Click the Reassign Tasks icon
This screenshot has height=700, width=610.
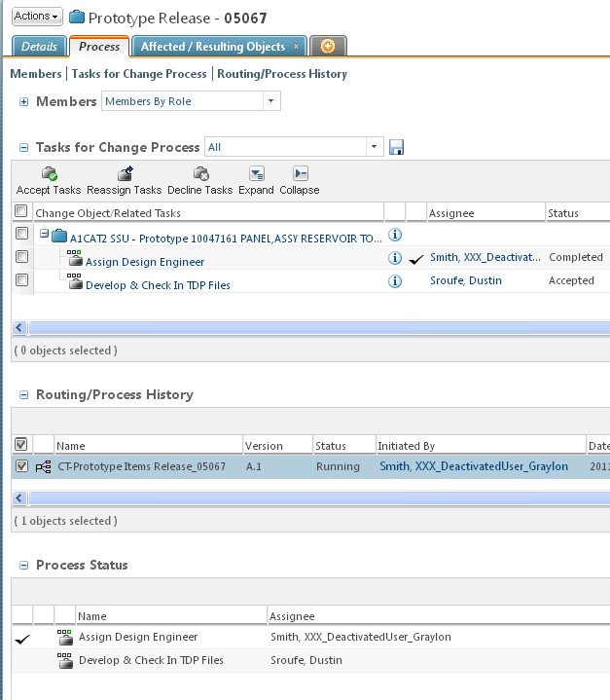[x=125, y=174]
